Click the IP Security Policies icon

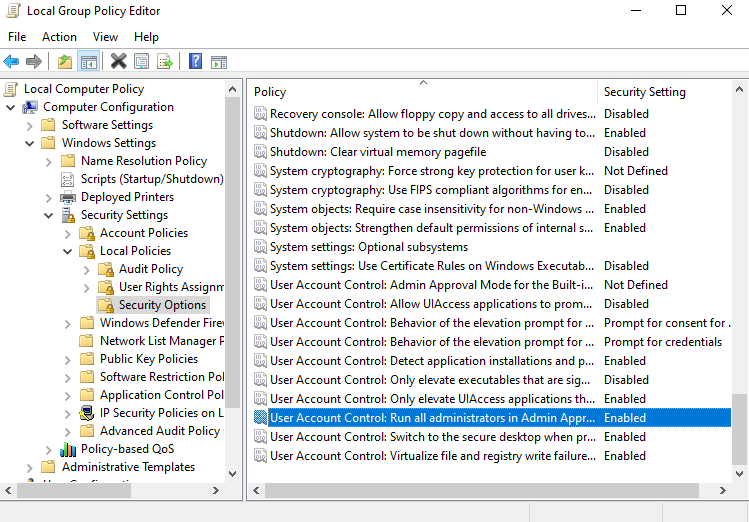tap(86, 413)
